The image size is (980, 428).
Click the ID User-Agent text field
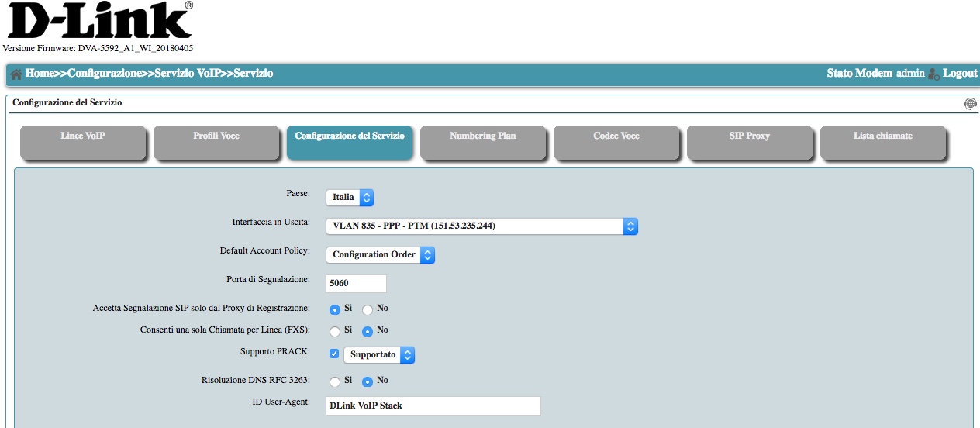[433, 406]
